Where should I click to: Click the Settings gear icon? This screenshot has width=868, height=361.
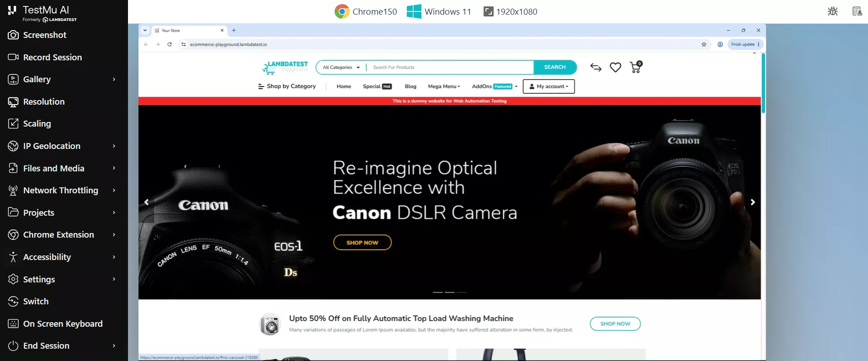coord(13,279)
